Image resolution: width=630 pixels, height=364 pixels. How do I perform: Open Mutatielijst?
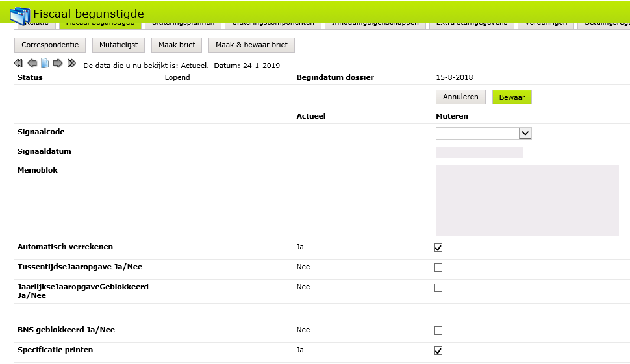point(118,45)
